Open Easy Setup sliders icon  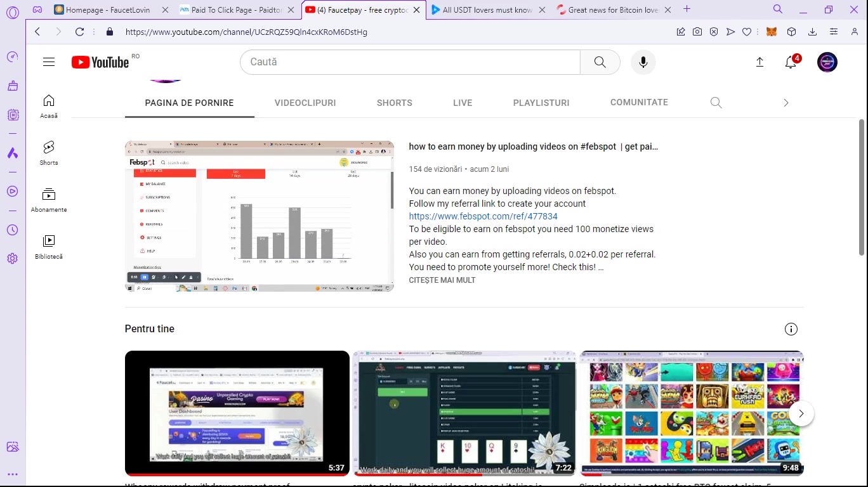(834, 32)
